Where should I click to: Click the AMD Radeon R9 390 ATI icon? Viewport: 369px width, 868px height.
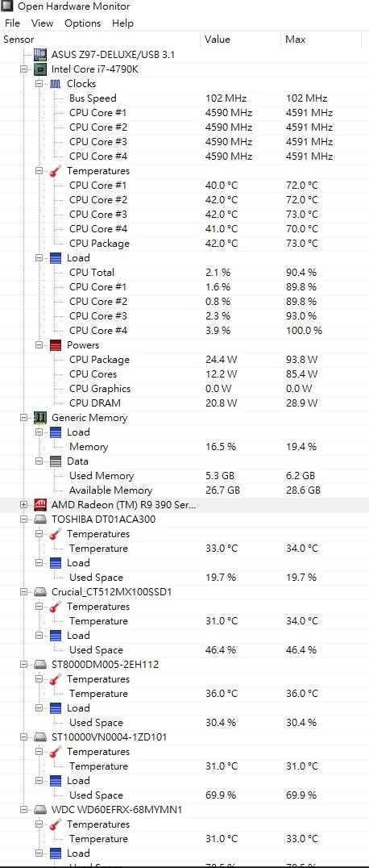click(40, 504)
